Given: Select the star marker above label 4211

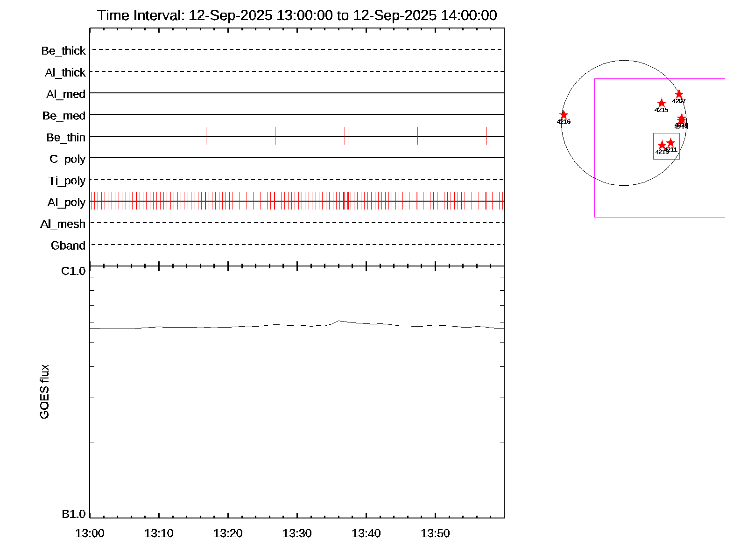Looking at the screenshot, I should coord(670,142).
